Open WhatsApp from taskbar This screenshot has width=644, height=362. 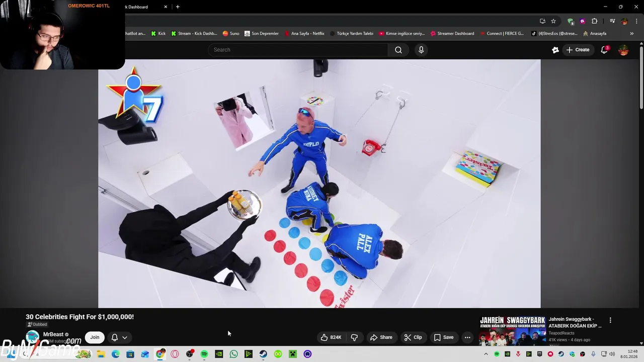(x=233, y=354)
